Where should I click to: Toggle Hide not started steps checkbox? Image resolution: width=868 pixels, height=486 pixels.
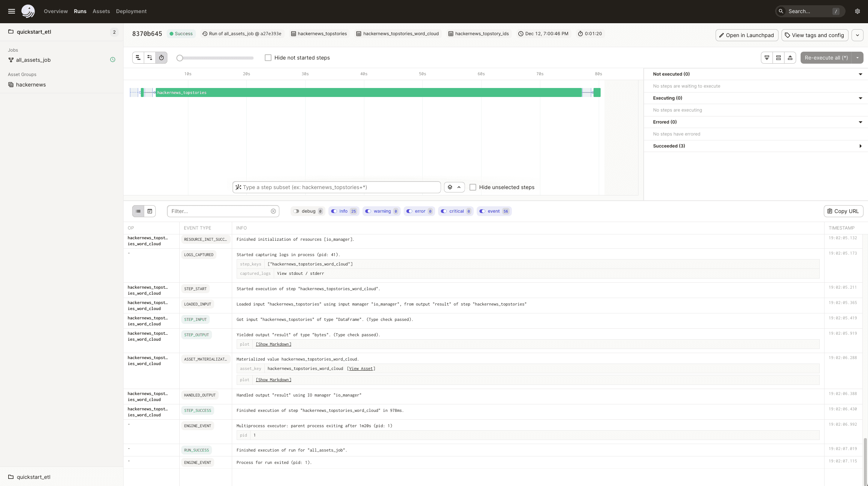268,58
